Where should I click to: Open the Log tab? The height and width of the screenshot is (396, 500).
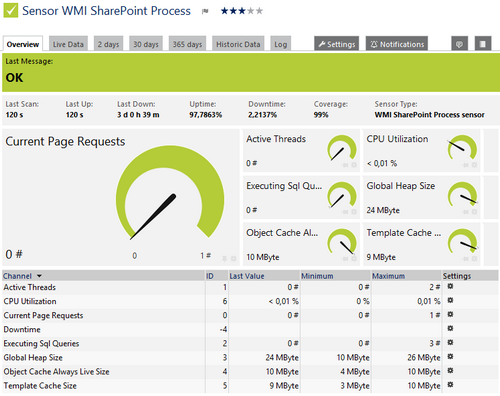coord(281,44)
